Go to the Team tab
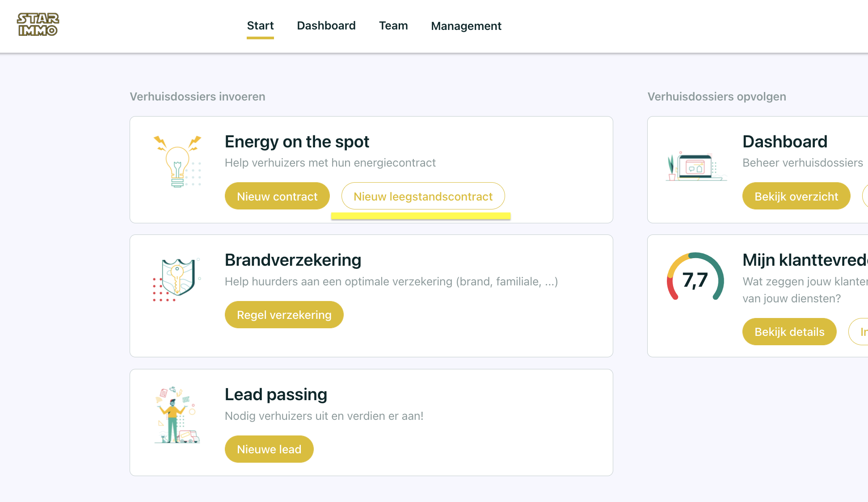The image size is (868, 502). (x=393, y=26)
